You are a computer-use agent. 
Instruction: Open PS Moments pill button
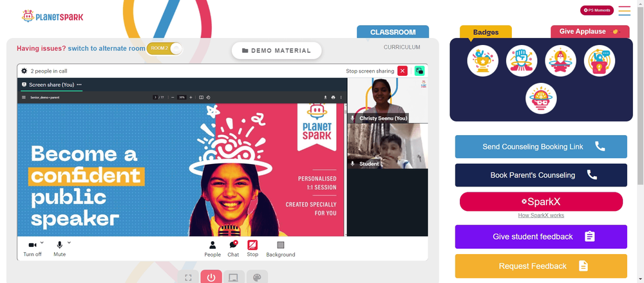click(597, 10)
